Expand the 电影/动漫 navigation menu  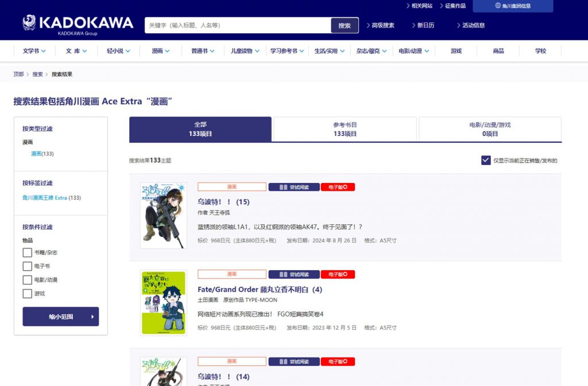(x=413, y=51)
